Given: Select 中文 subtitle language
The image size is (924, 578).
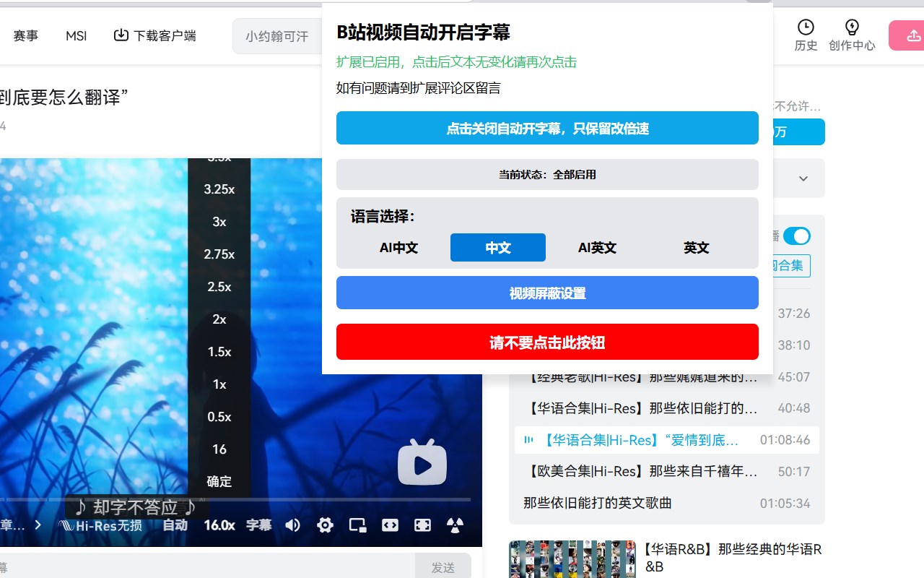Looking at the screenshot, I should (x=498, y=248).
